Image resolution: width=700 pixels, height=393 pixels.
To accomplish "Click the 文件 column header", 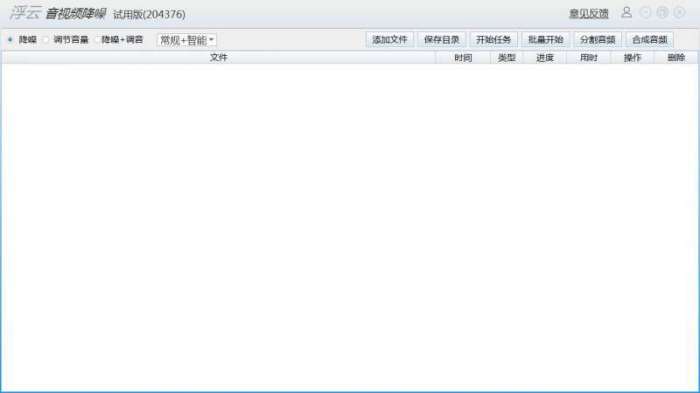I will [x=219, y=58].
